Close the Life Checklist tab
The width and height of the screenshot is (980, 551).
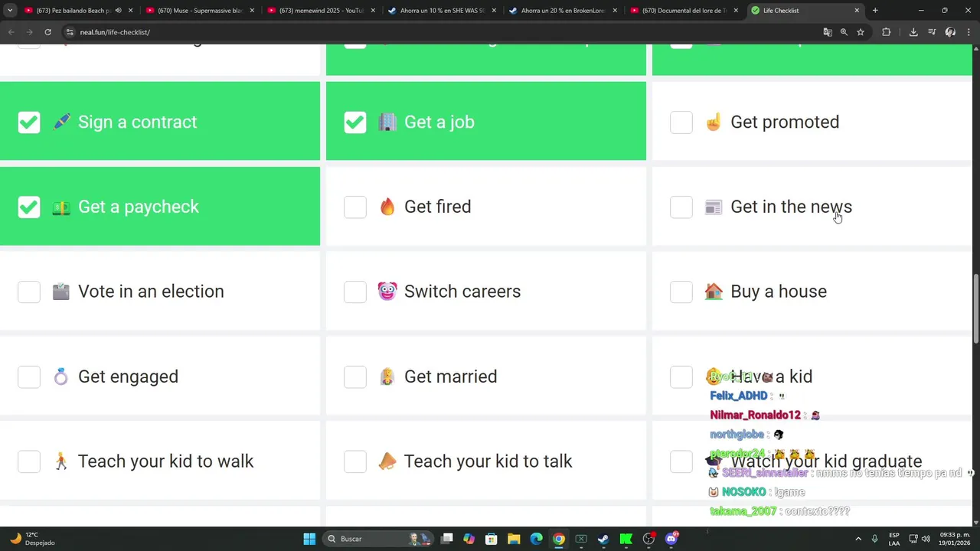(857, 11)
